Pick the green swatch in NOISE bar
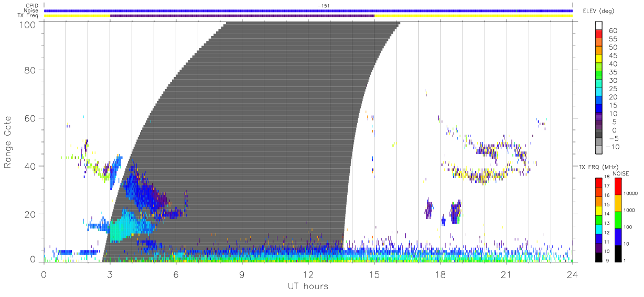The width and height of the screenshot is (644, 297). 618,220
